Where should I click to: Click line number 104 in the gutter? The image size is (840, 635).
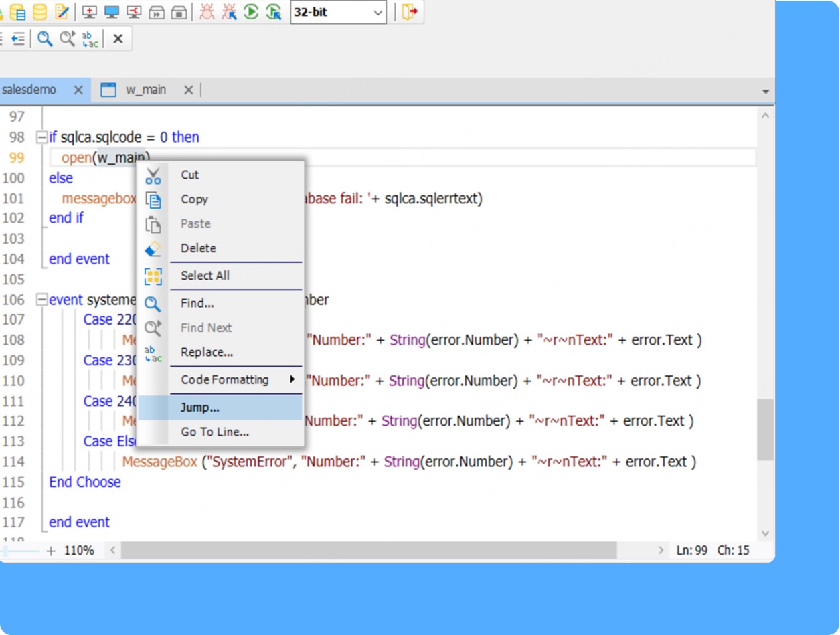tap(13, 259)
